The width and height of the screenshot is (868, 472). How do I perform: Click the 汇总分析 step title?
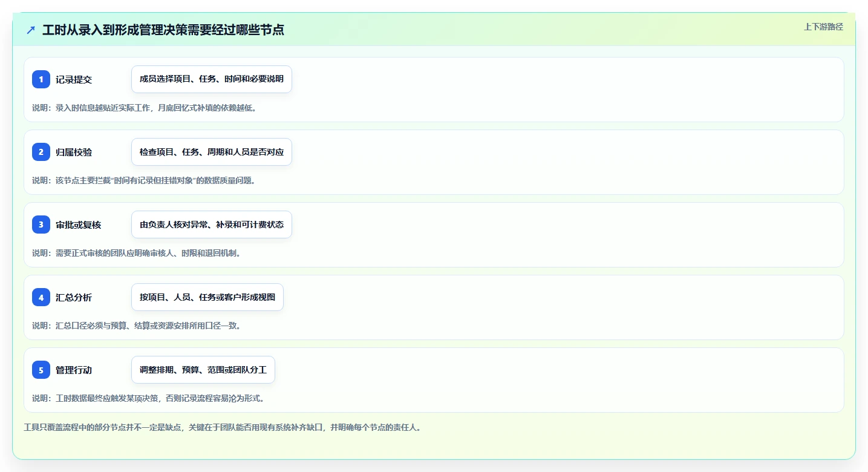coord(74,297)
